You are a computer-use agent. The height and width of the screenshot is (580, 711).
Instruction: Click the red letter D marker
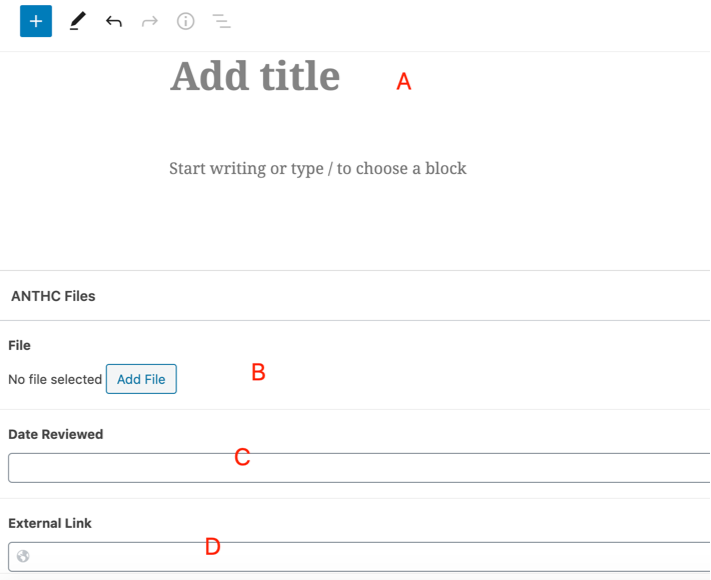[212, 546]
